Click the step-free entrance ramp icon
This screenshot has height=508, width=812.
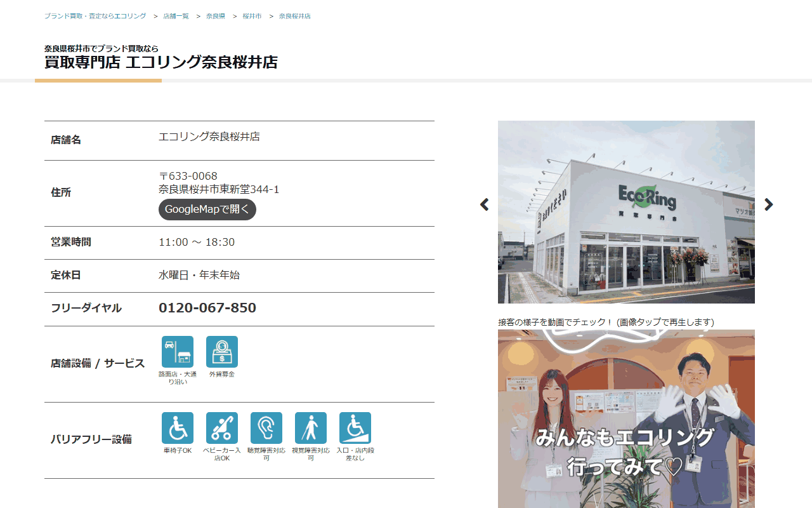pyautogui.click(x=355, y=428)
